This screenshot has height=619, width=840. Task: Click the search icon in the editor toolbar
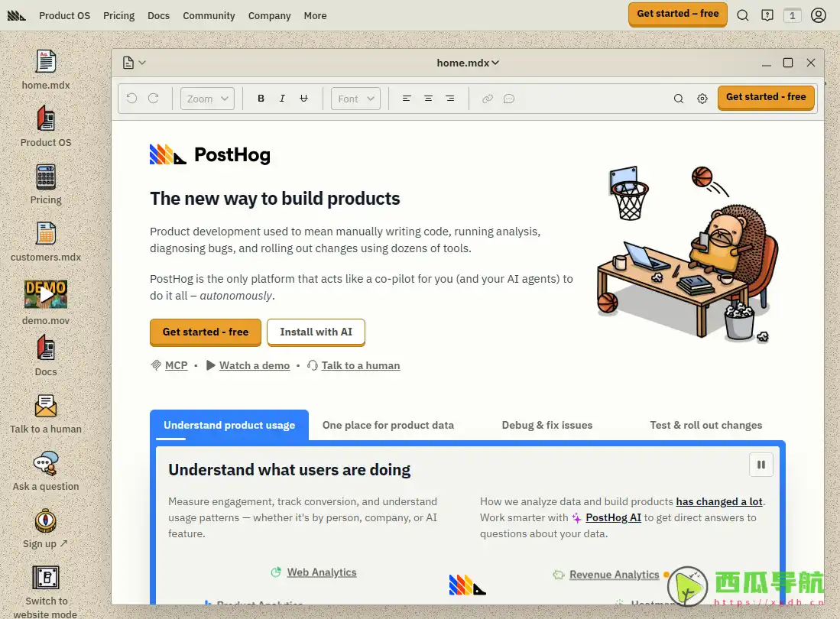(x=678, y=99)
